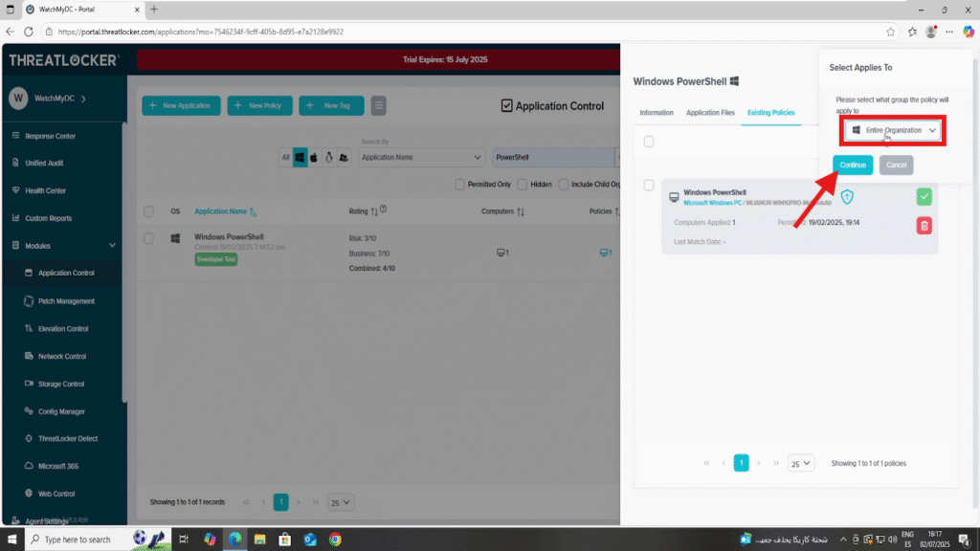This screenshot has width=980, height=551.
Task: Open the Search By Application Name dropdown
Action: tap(421, 158)
